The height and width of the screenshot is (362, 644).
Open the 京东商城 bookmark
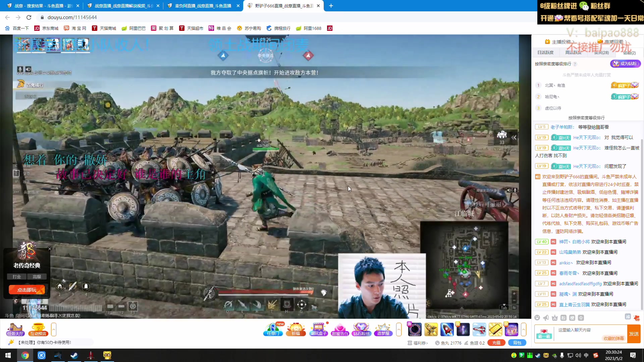click(x=46, y=28)
